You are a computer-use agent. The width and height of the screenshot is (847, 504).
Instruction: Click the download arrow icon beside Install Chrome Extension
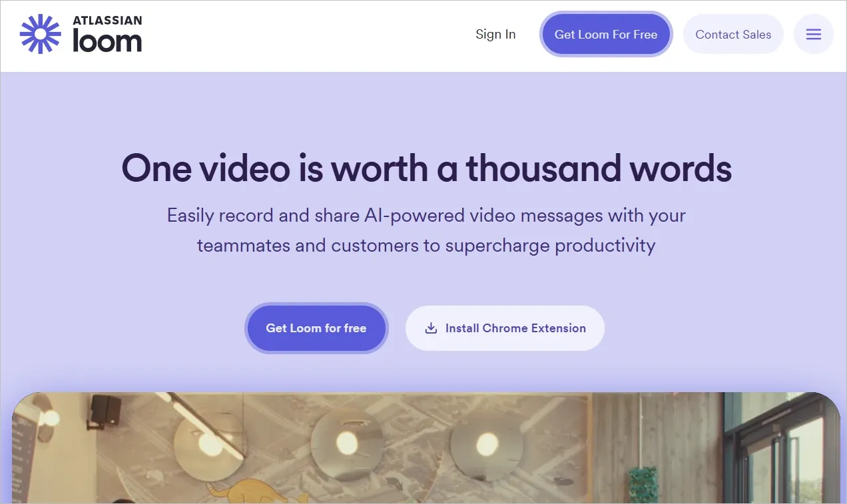(431, 328)
